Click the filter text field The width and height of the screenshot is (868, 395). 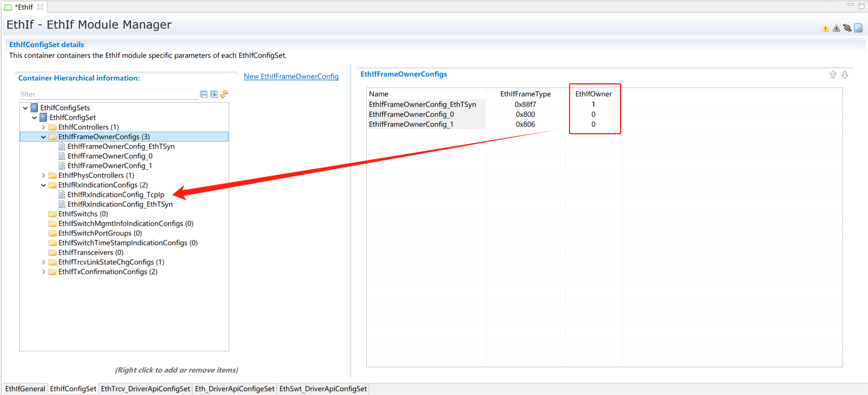pyautogui.click(x=108, y=95)
